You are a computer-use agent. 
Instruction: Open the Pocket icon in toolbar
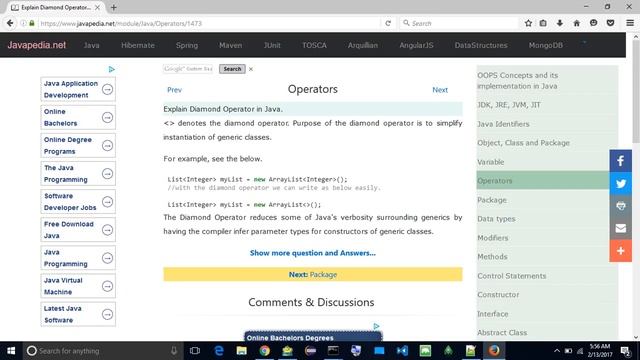coord(610,23)
